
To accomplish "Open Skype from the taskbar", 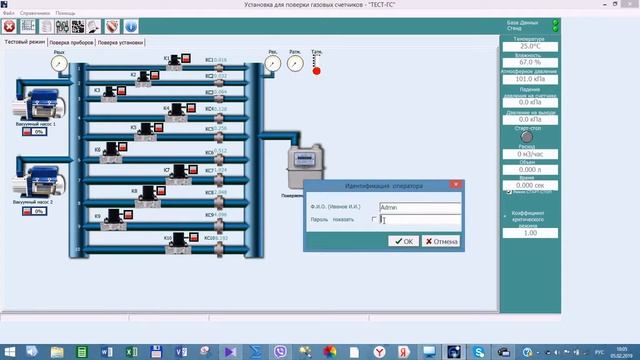I will pyautogui.click(x=479, y=351).
